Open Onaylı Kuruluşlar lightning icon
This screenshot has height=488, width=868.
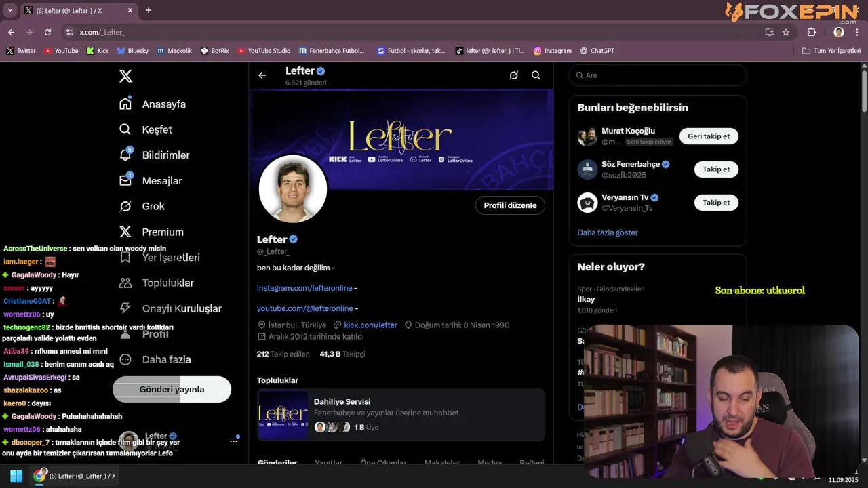(x=125, y=308)
